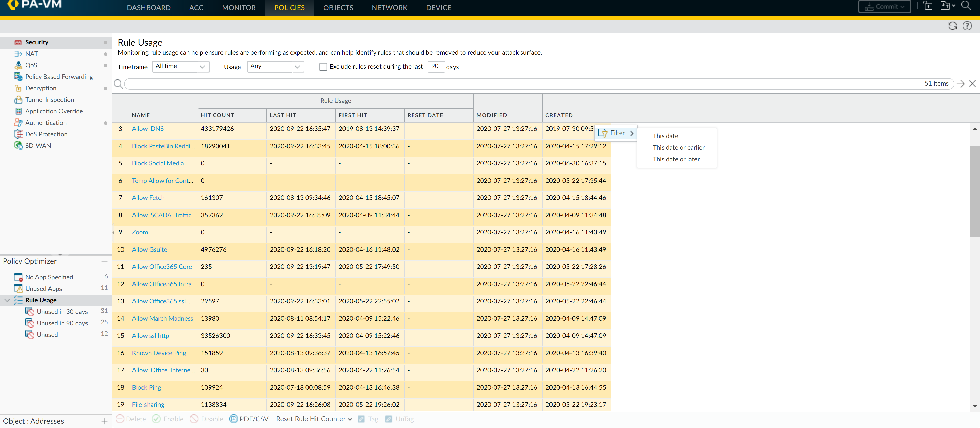980x428 pixels.
Task: Collapse the Policy Optimizer panel
Action: 104,261
